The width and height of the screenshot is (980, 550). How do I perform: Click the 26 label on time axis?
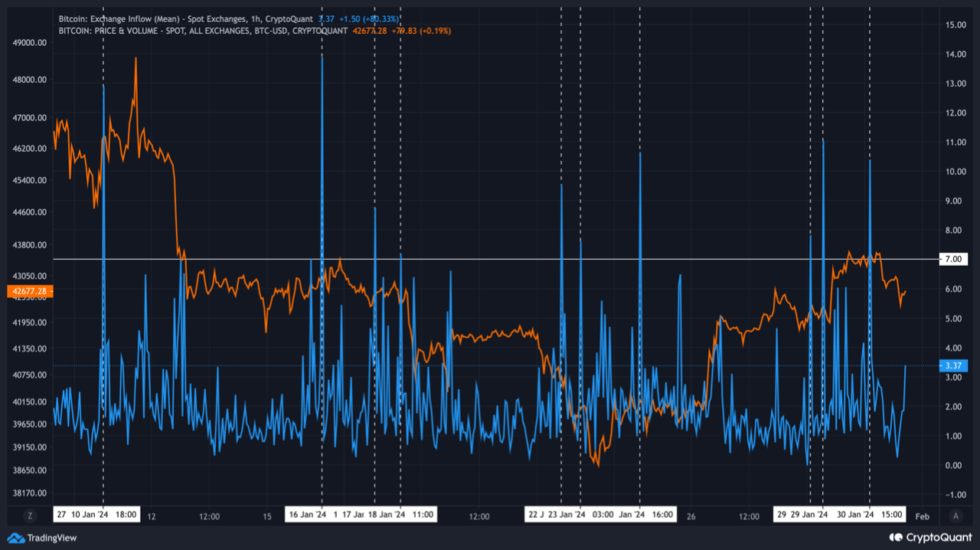(691, 516)
